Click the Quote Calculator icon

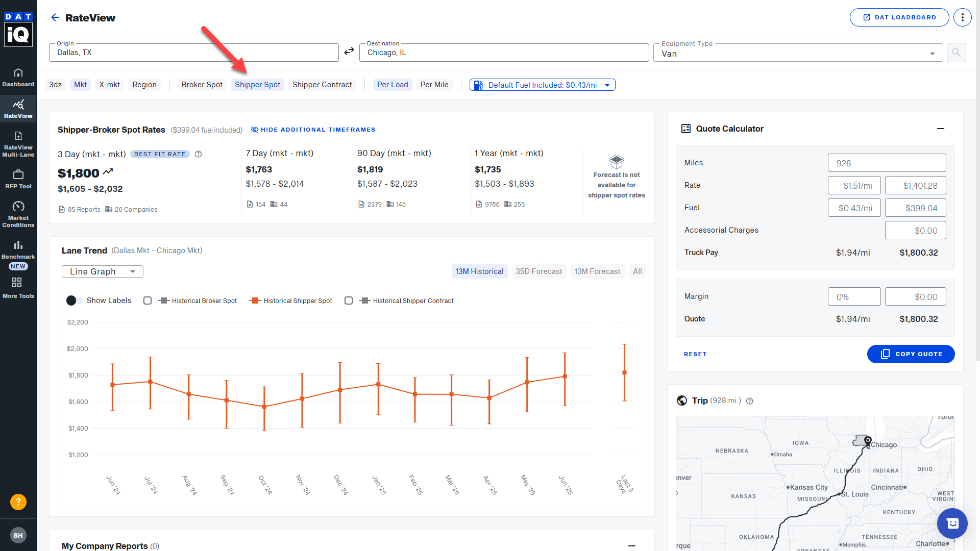click(686, 129)
